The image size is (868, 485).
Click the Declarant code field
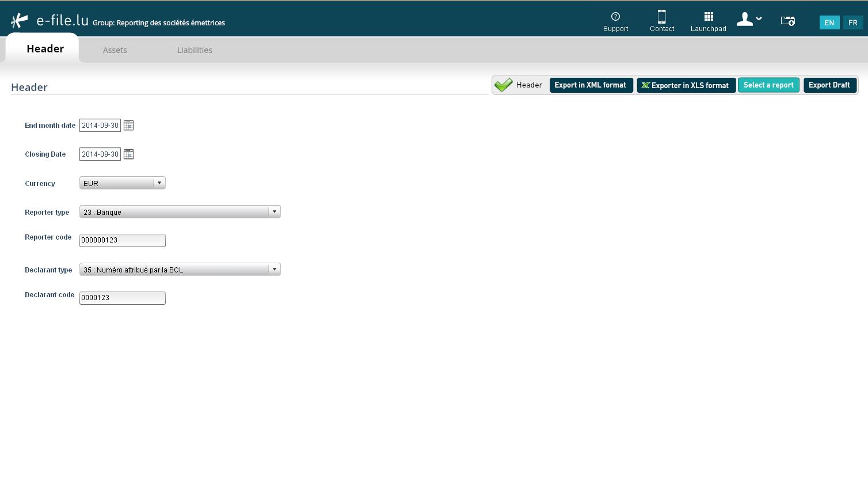(x=123, y=298)
